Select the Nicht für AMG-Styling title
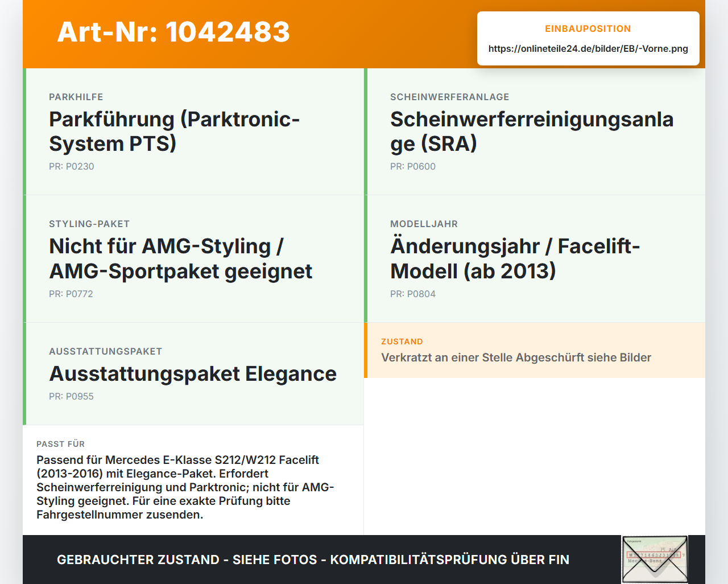Screen dimensions: 728x584 pos(181,258)
